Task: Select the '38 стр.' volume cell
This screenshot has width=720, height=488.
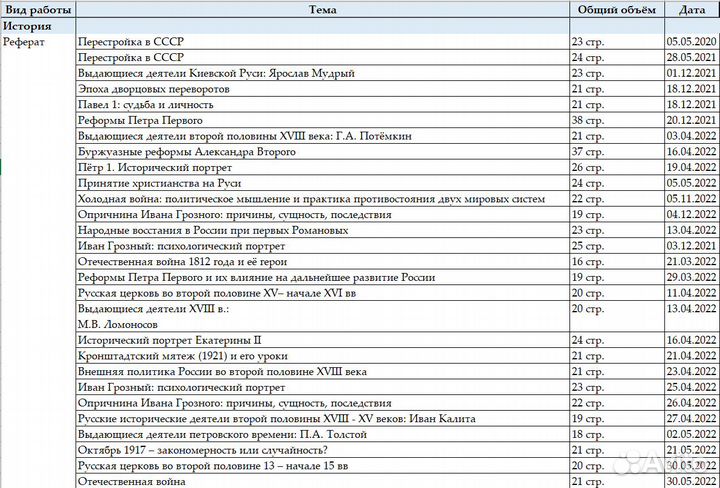Action: (617, 120)
